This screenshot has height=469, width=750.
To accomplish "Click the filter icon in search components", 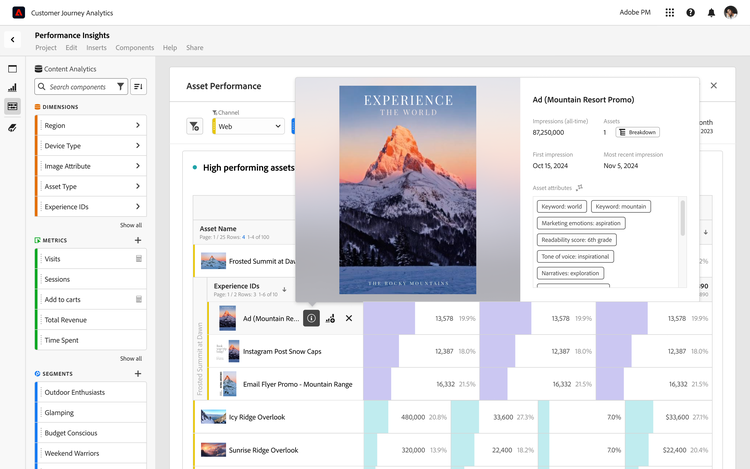I will point(120,87).
